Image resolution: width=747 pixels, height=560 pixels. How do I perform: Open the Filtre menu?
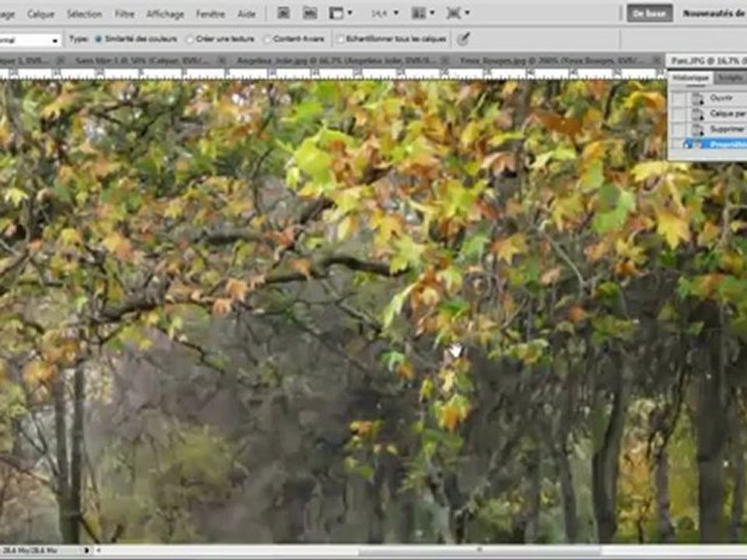(x=124, y=14)
